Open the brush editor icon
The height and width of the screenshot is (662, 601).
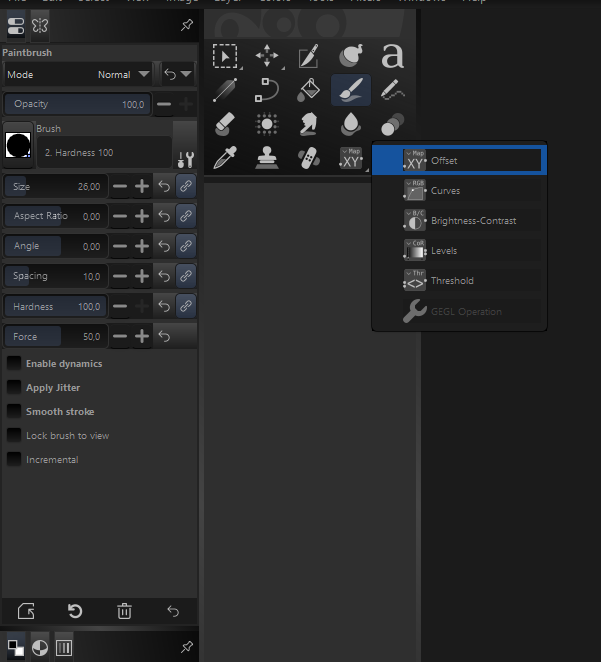tap(185, 160)
